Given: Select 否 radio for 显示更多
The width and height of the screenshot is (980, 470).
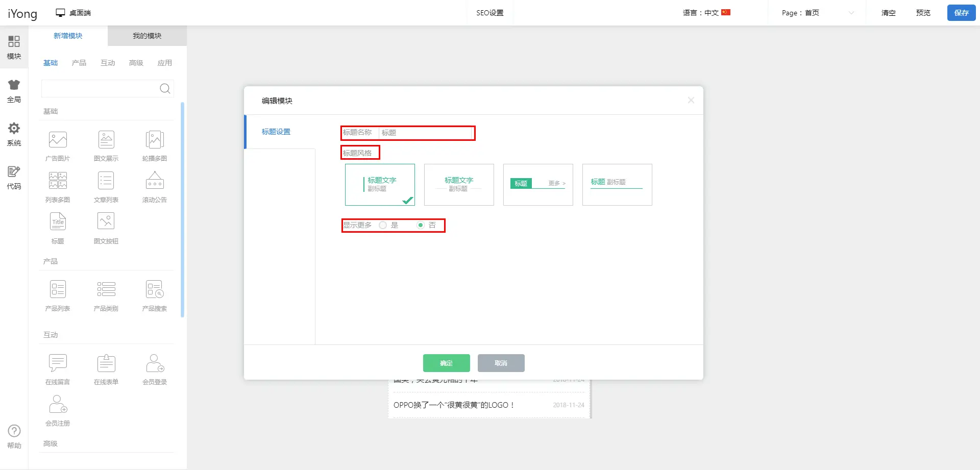Looking at the screenshot, I should [421, 225].
